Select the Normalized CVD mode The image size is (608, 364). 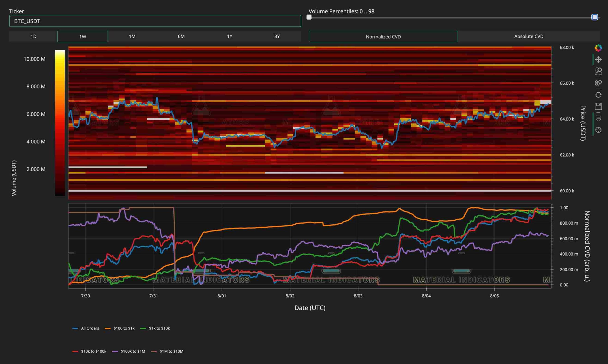383,37
